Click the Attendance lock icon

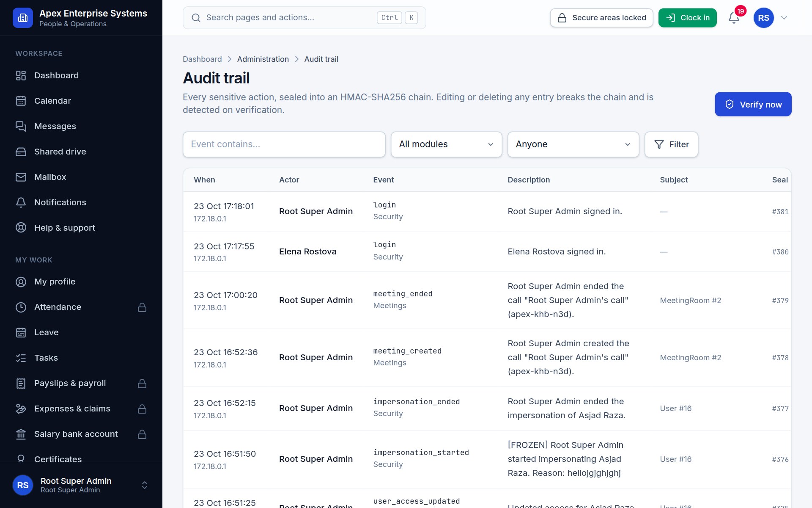(x=142, y=307)
